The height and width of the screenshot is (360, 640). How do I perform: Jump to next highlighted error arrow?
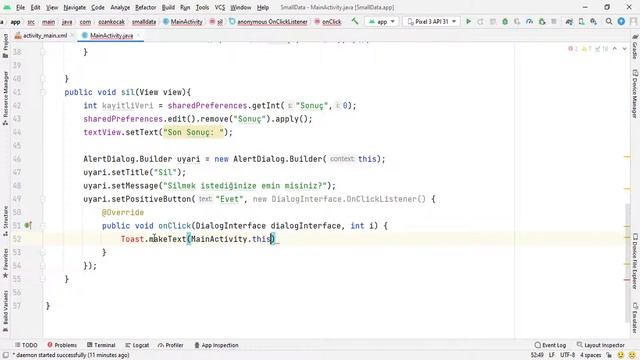point(624,49)
